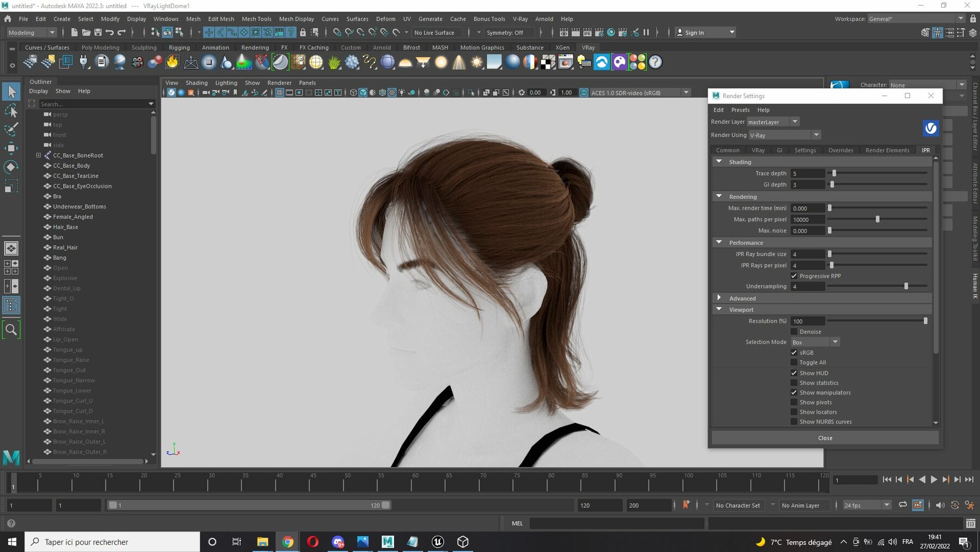Click the V-Ray sphere light shelf icon

click(x=441, y=62)
